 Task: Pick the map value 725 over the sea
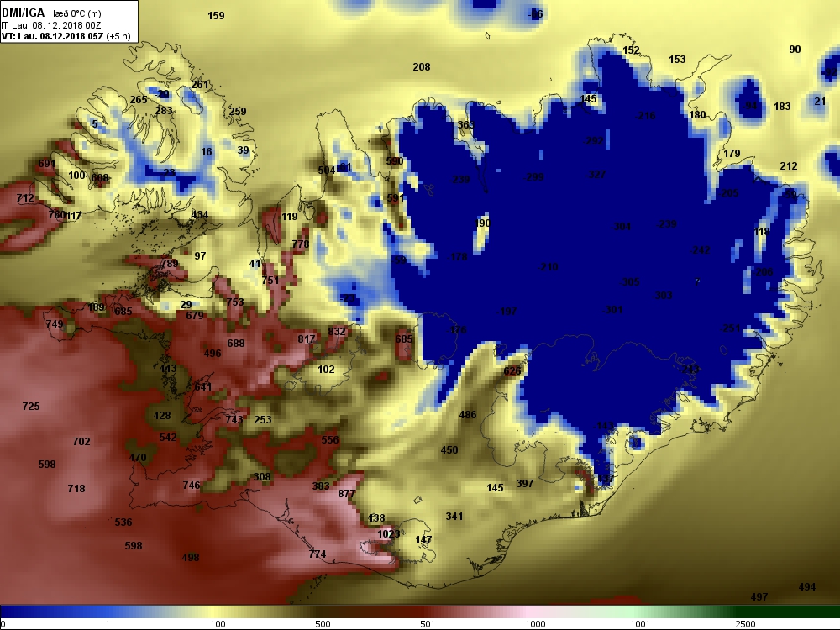(x=31, y=407)
